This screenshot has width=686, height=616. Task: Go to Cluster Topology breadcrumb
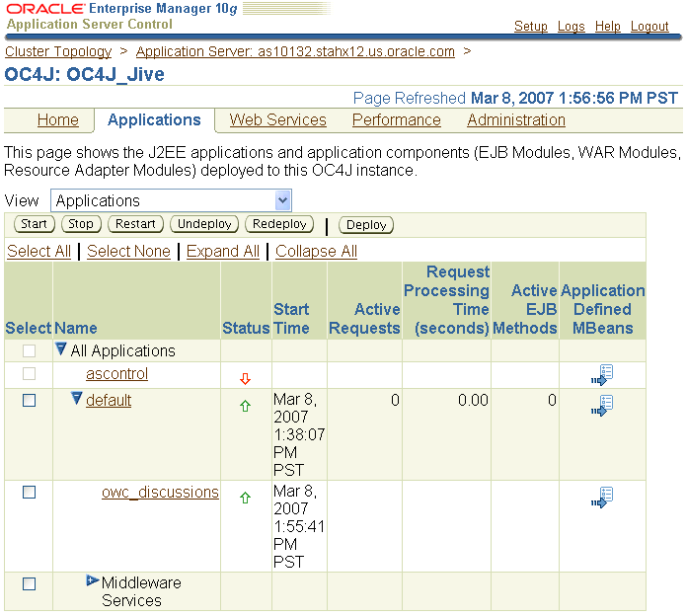click(x=58, y=51)
